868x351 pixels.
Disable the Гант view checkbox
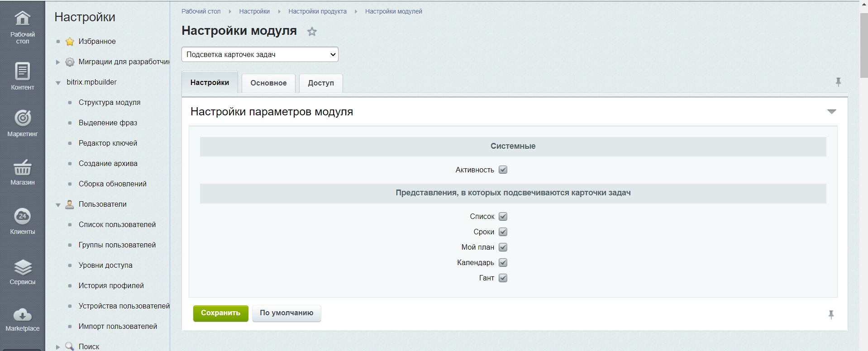(x=503, y=278)
